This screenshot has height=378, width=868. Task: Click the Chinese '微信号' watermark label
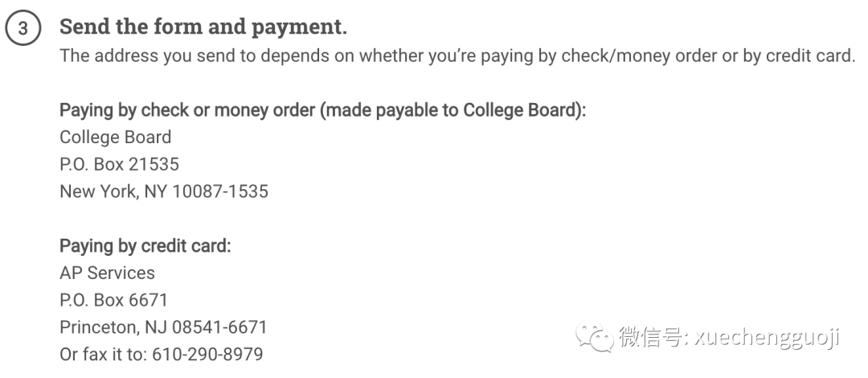pos(650,336)
